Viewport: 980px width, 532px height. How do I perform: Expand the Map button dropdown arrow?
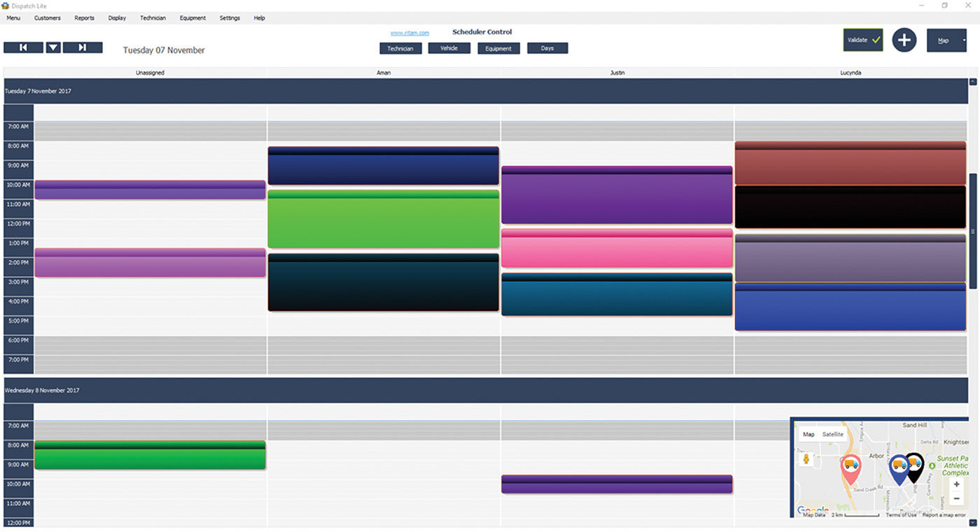964,41
